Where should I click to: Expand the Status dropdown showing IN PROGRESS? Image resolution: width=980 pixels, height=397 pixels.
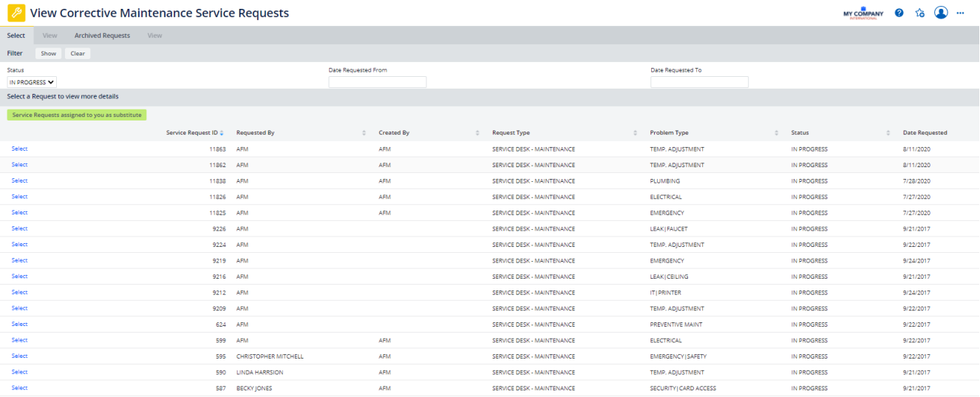32,82
